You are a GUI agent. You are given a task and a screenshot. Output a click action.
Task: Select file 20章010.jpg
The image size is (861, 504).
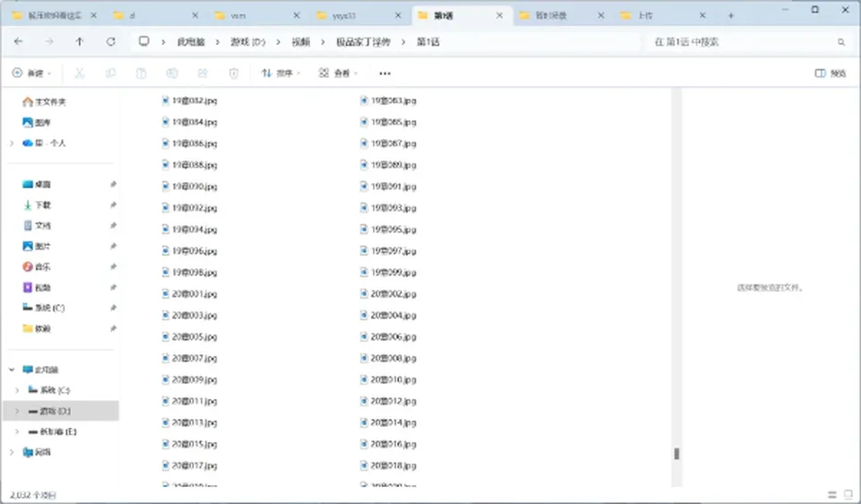point(388,380)
